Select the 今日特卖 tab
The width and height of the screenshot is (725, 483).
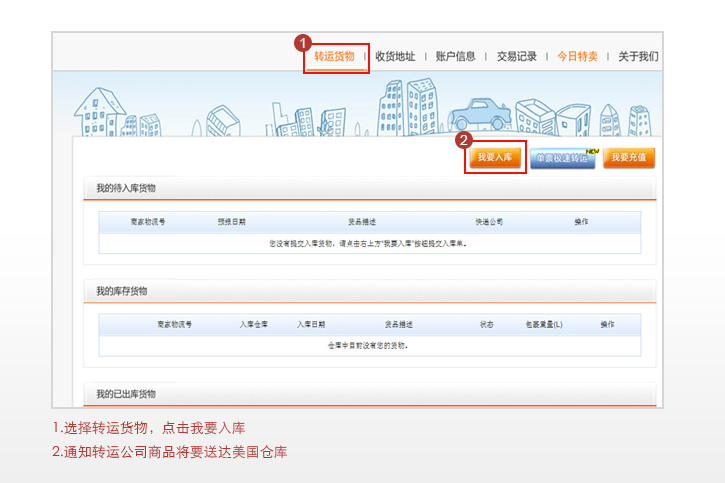click(578, 57)
